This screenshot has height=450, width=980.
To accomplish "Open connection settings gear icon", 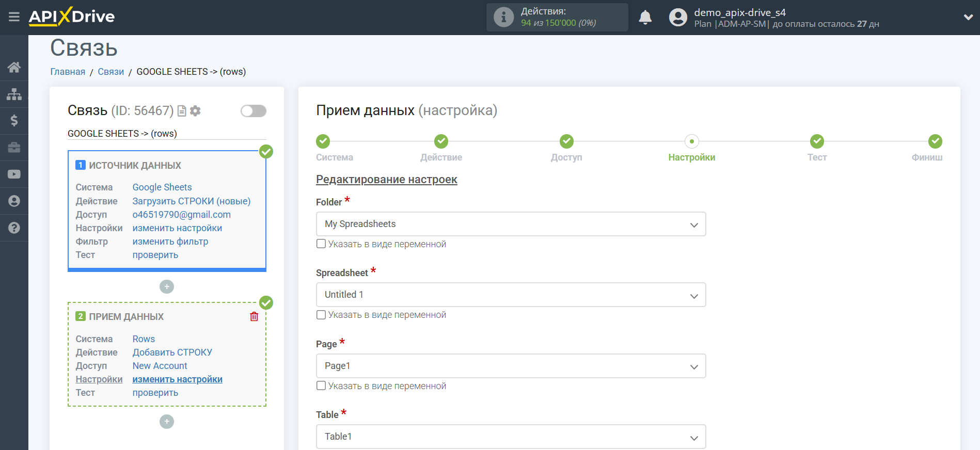I will [195, 111].
